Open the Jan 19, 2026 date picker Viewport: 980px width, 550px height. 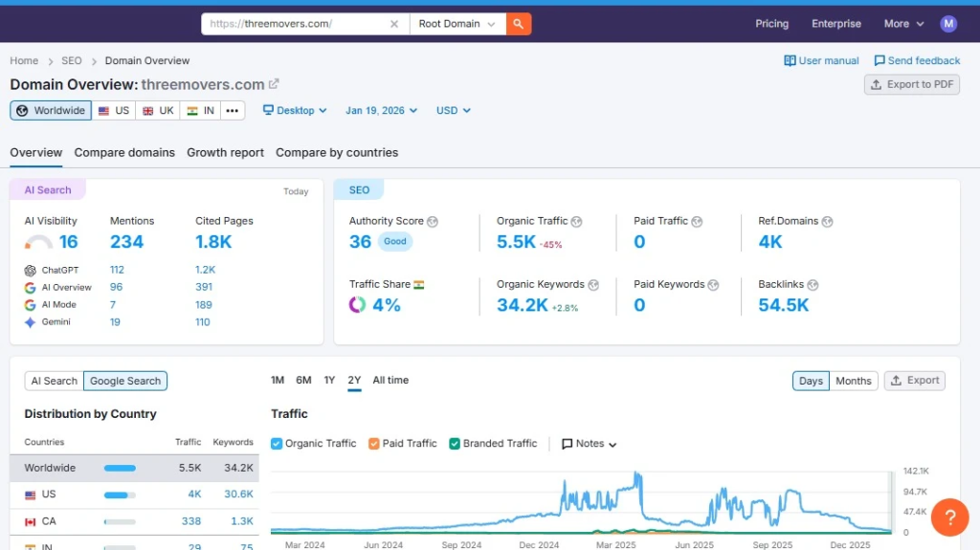coord(381,111)
